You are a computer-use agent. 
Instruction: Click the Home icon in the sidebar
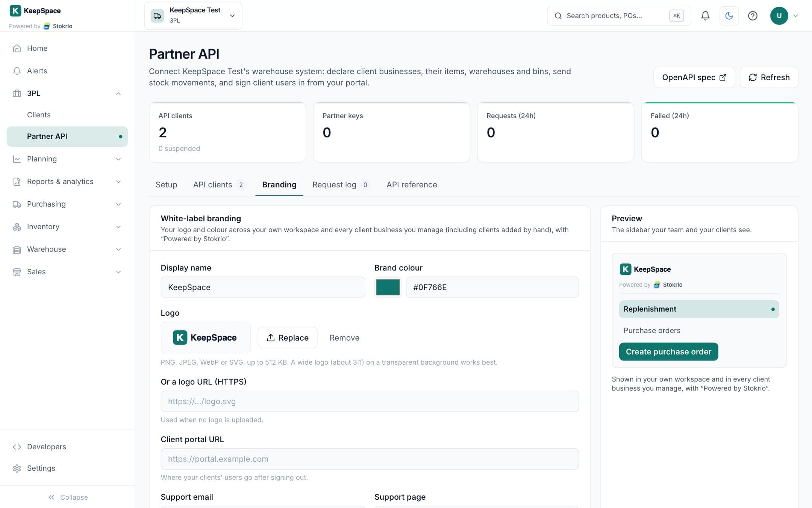coord(17,48)
